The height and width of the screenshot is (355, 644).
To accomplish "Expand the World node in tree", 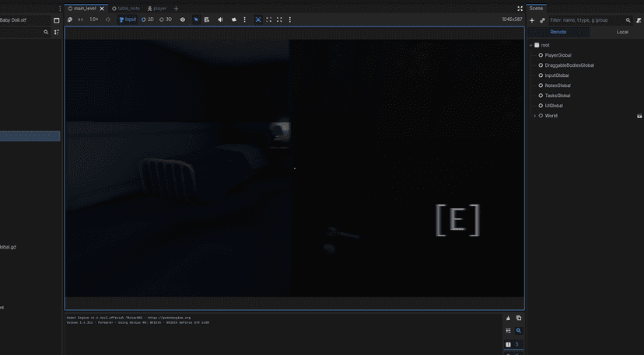I will tap(534, 116).
